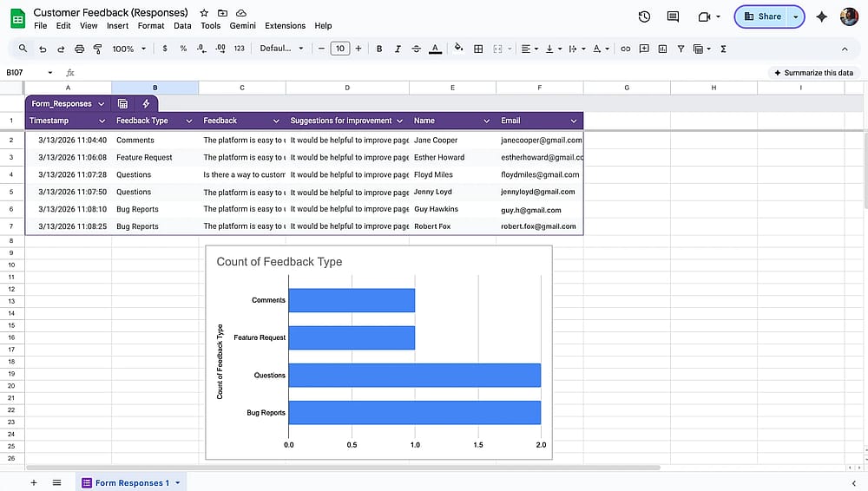The image size is (868, 491).
Task: Open the Data menu
Action: [182, 25]
